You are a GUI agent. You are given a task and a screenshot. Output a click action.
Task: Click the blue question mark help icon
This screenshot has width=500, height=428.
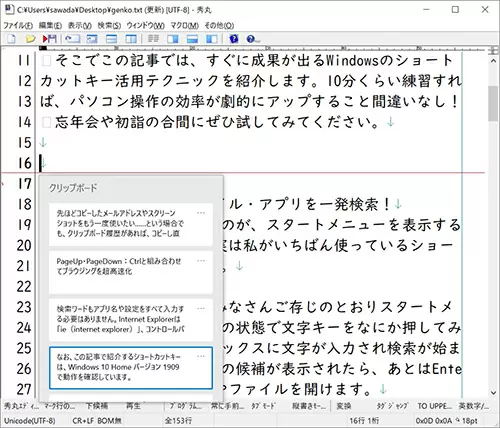(x=234, y=39)
